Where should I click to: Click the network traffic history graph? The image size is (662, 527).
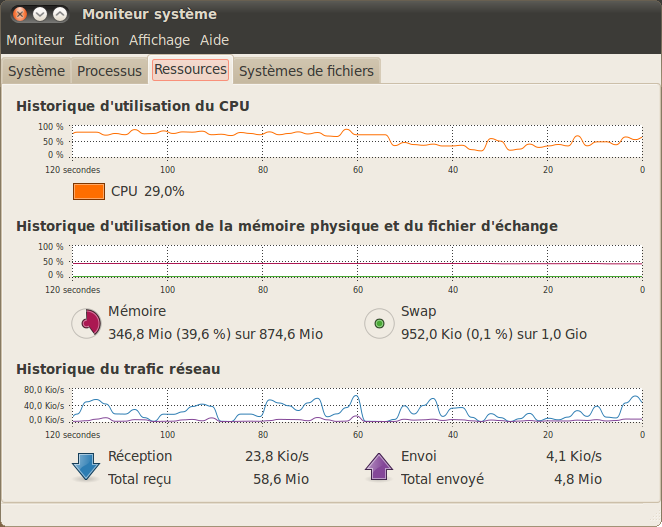tap(357, 405)
